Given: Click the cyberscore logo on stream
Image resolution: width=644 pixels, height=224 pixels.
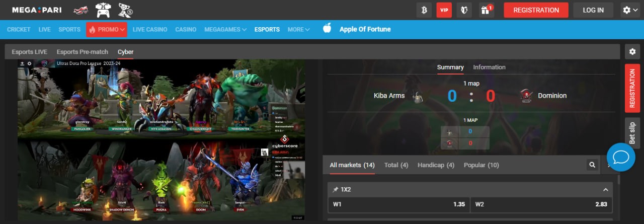Looking at the screenshot, I should click(x=285, y=141).
